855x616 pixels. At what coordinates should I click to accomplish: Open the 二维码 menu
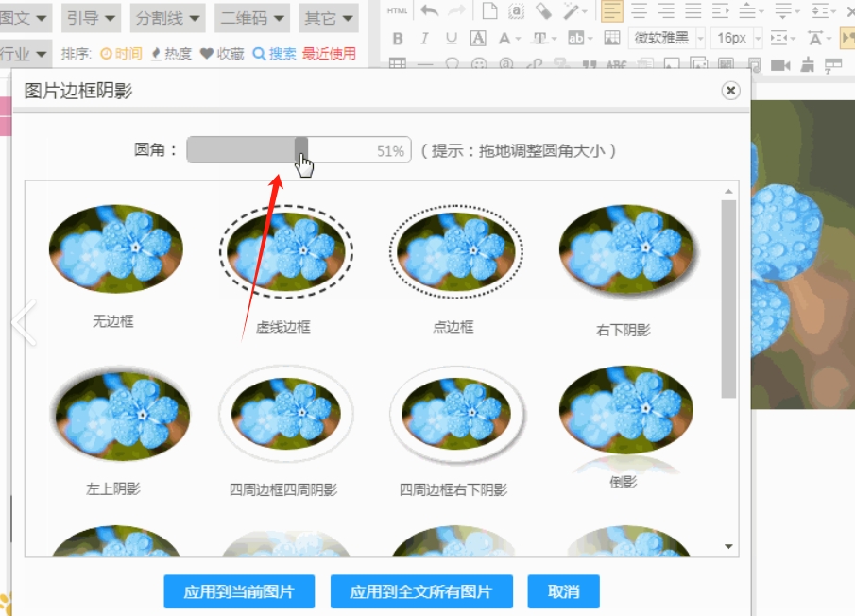click(x=252, y=18)
